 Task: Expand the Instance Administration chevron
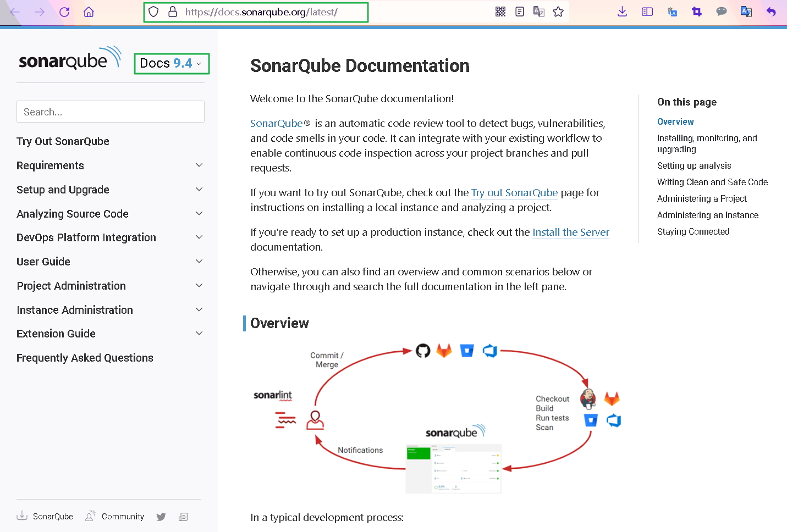(199, 309)
